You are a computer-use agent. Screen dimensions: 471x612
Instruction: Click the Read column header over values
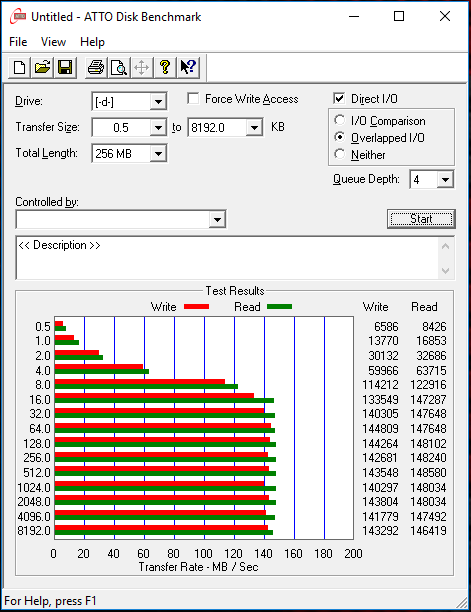[424, 307]
